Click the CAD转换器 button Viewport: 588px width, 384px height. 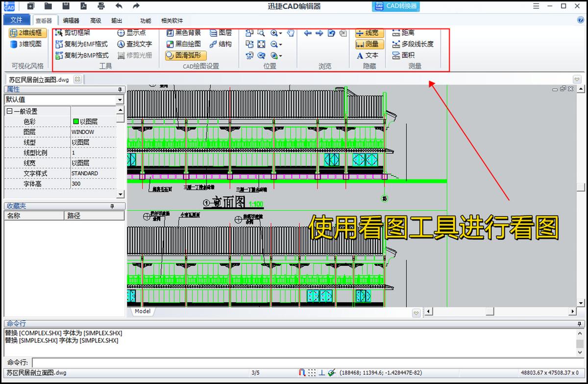(x=395, y=6)
